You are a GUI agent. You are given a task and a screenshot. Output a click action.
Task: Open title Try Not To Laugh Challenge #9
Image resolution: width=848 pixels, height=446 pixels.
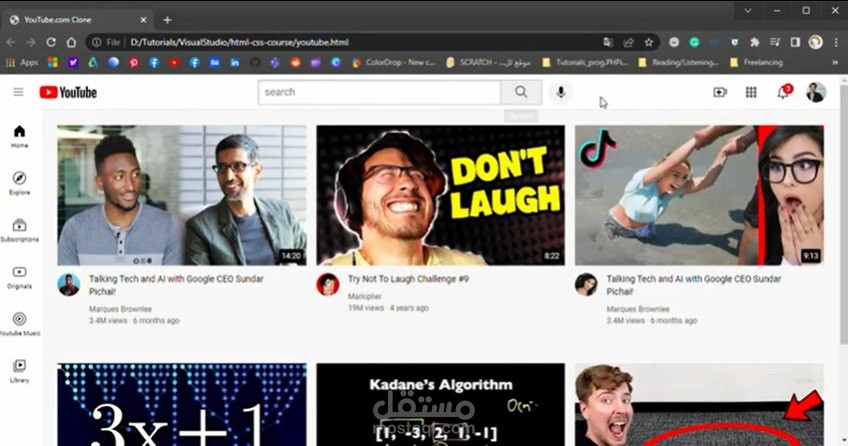click(x=408, y=279)
